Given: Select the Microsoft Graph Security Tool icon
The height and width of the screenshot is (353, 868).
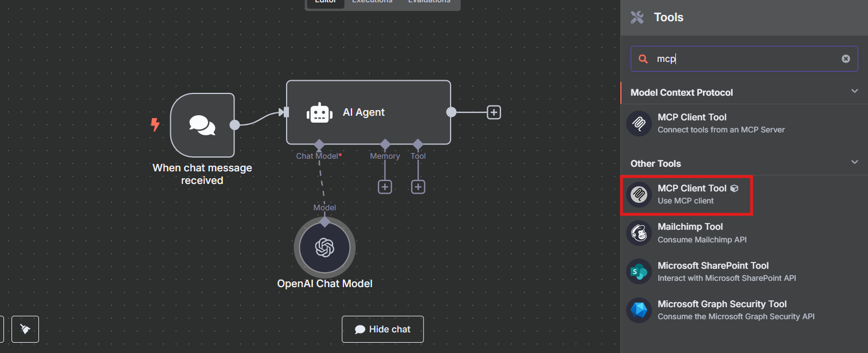Looking at the screenshot, I should tap(639, 310).
